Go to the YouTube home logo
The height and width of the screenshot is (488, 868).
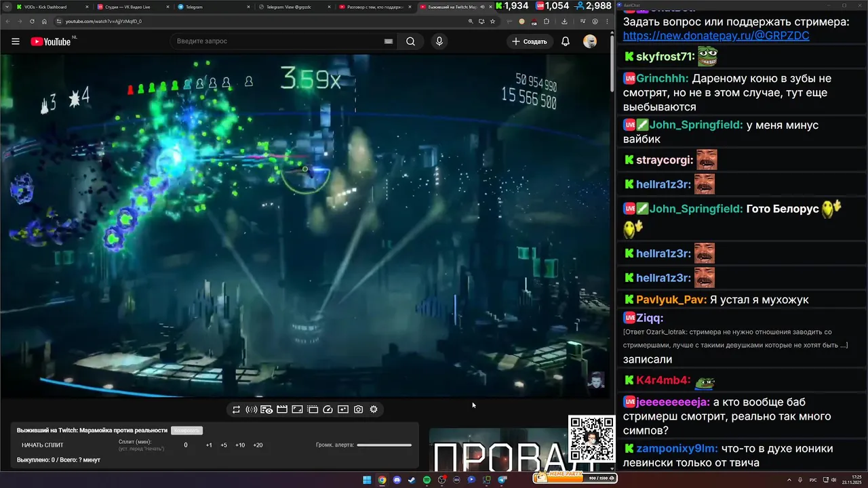51,41
